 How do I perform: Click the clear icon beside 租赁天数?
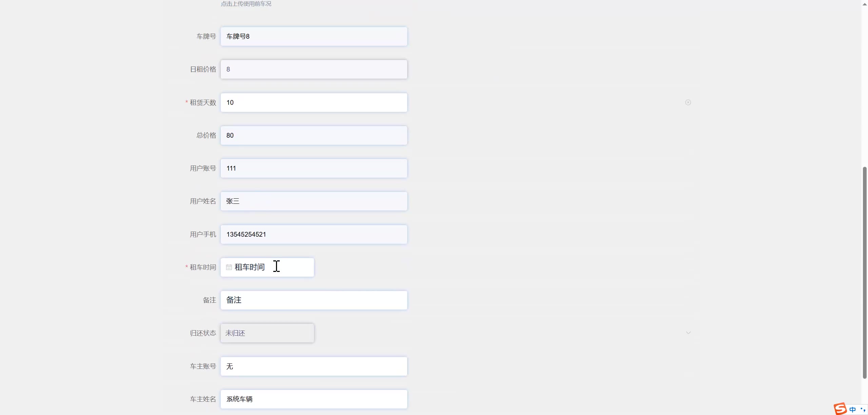pyautogui.click(x=688, y=102)
